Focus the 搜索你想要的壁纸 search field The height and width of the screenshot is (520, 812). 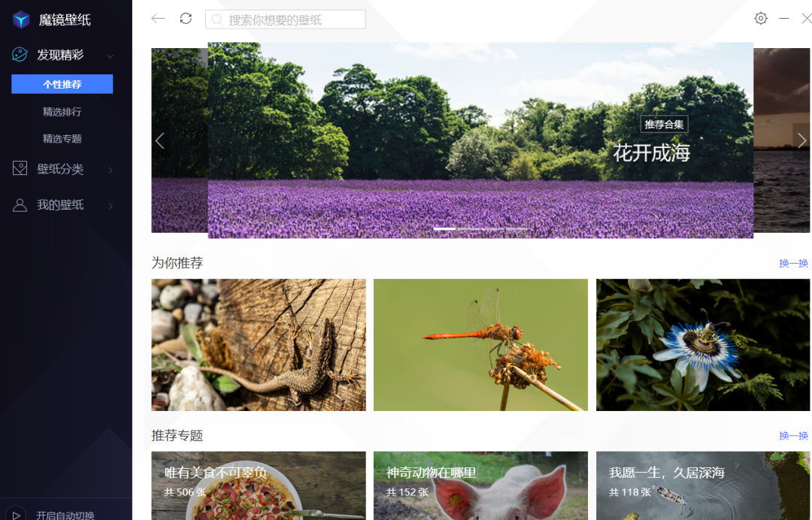286,20
